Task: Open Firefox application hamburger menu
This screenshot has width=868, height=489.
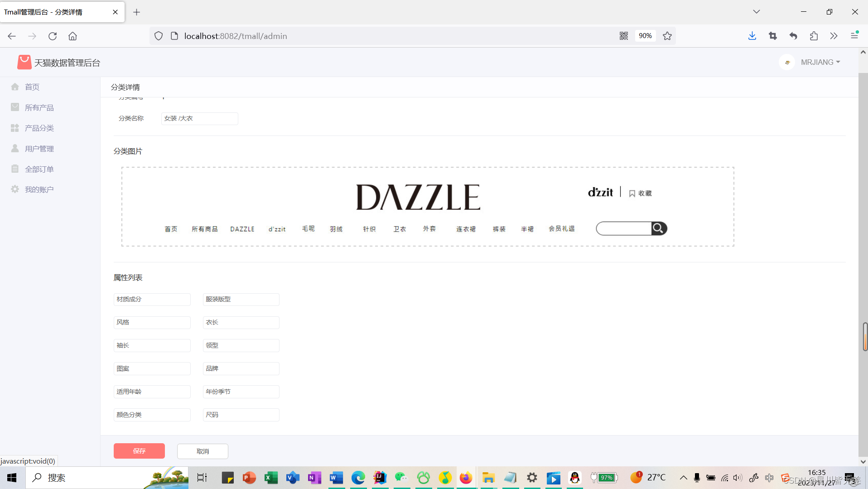Action: point(854,36)
